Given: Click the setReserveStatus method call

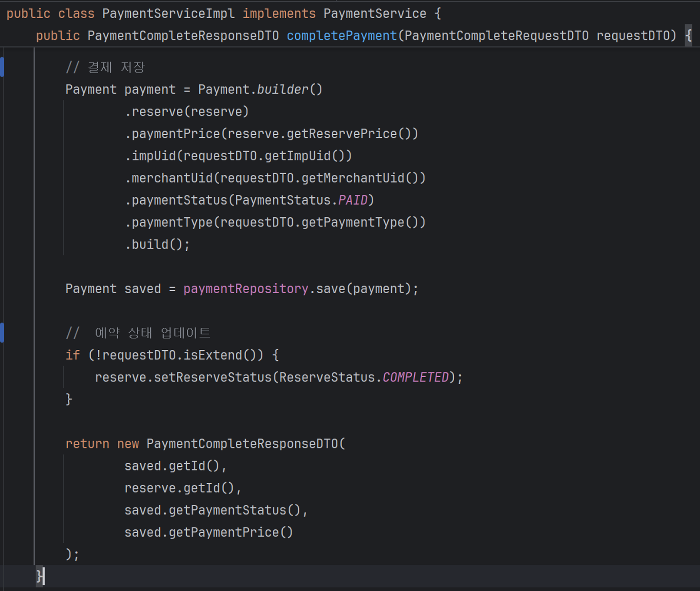Looking at the screenshot, I should pos(213,378).
